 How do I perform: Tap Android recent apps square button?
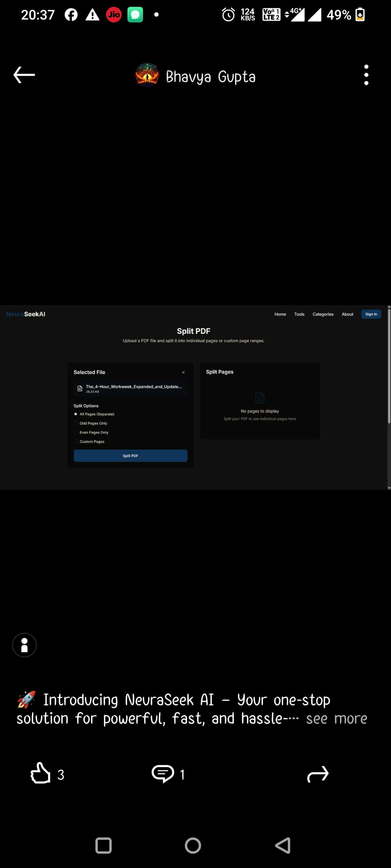tap(104, 846)
